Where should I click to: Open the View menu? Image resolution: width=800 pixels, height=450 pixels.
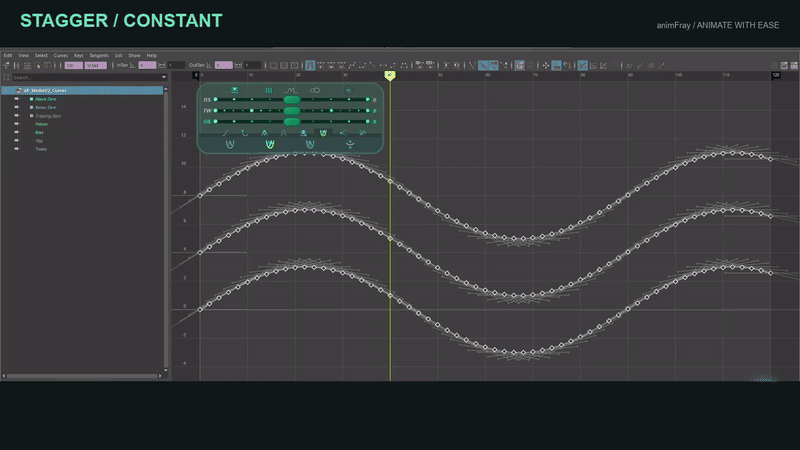23,56
